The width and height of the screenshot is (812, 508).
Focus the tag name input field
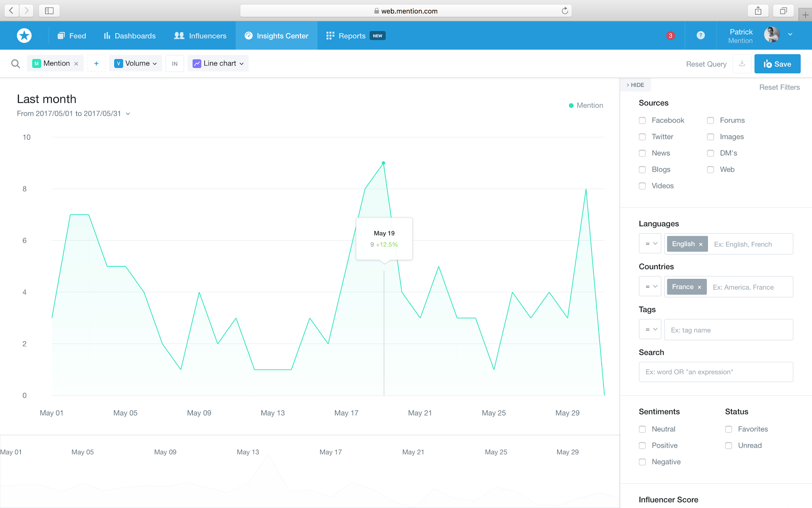[729, 330]
